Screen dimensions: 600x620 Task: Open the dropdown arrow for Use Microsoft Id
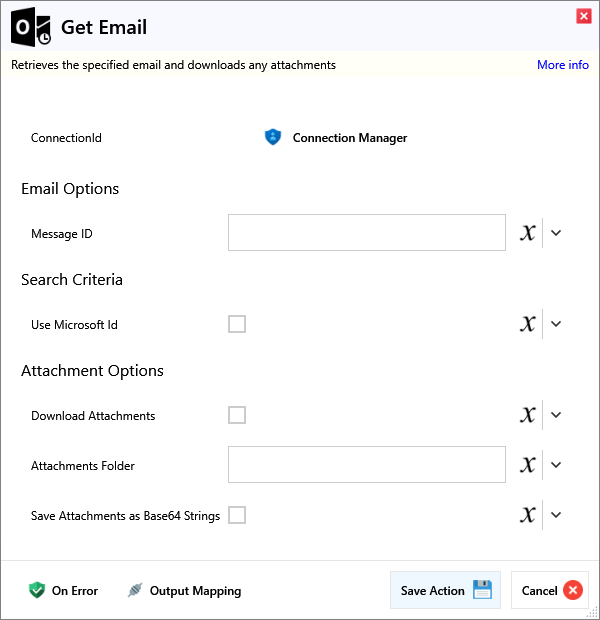[x=557, y=324]
